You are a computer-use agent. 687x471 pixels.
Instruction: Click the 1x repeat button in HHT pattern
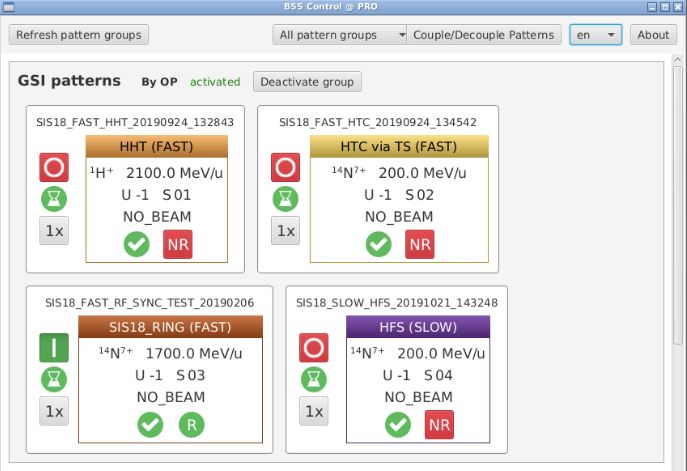(55, 231)
